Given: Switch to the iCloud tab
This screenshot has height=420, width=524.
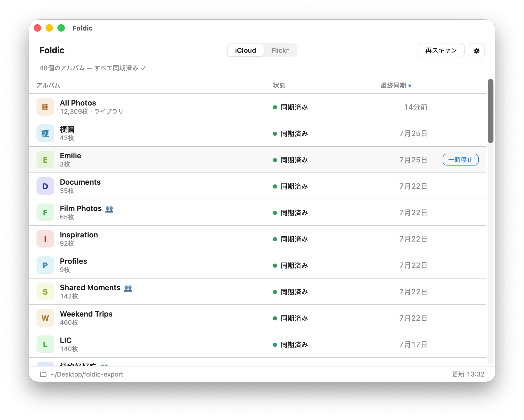Looking at the screenshot, I should click(245, 50).
